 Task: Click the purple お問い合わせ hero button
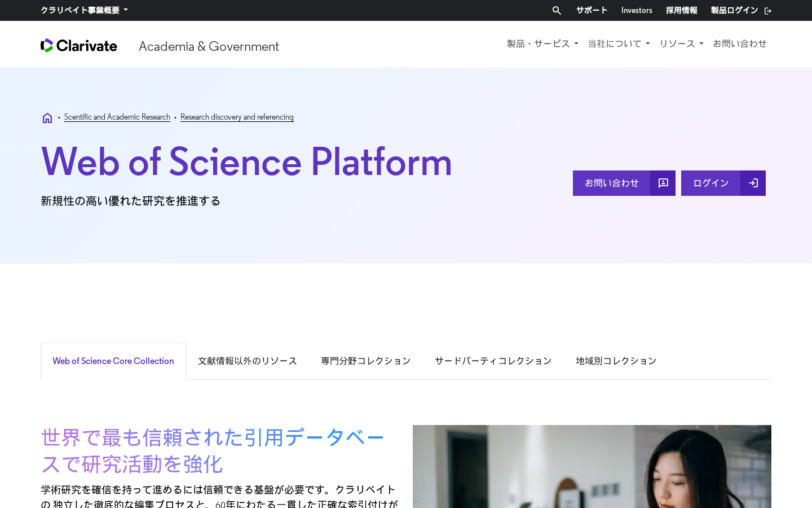tap(624, 183)
